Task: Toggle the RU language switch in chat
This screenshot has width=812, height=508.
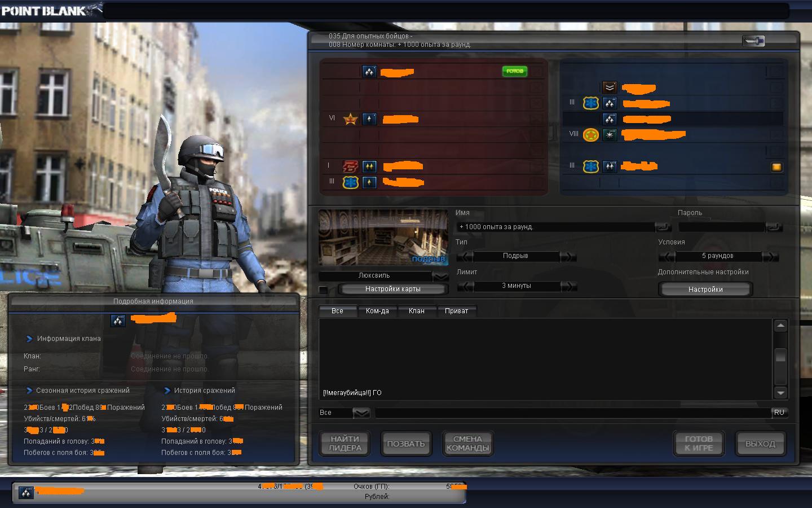Action: [x=779, y=413]
